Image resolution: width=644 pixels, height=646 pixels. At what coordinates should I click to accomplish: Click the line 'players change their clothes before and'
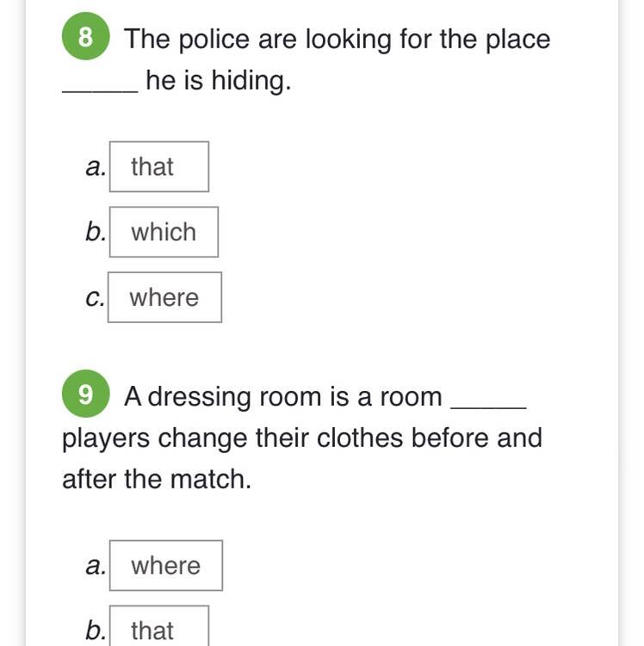click(302, 438)
